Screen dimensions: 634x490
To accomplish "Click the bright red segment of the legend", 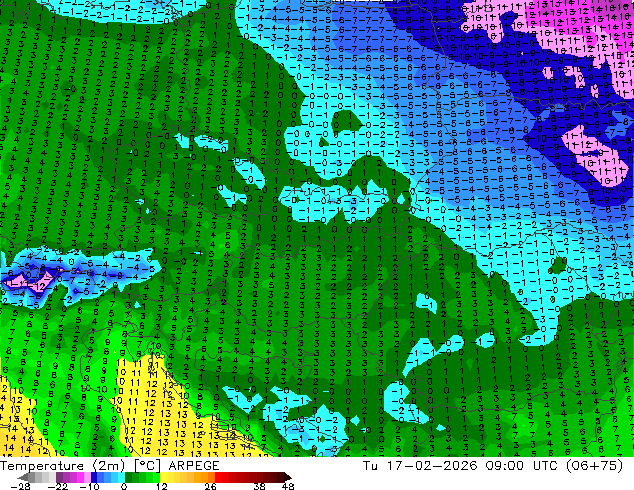I will point(218,477).
